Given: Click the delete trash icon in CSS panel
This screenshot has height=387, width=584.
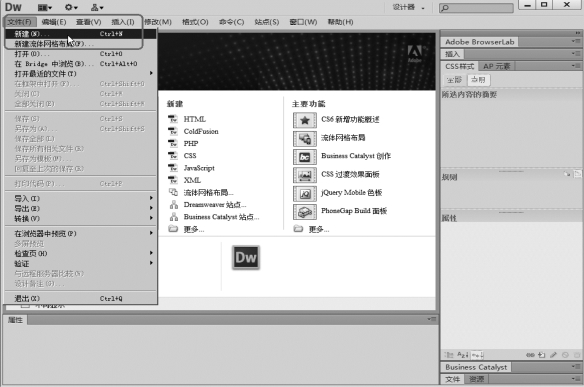Looking at the screenshot, I should click(x=577, y=355).
